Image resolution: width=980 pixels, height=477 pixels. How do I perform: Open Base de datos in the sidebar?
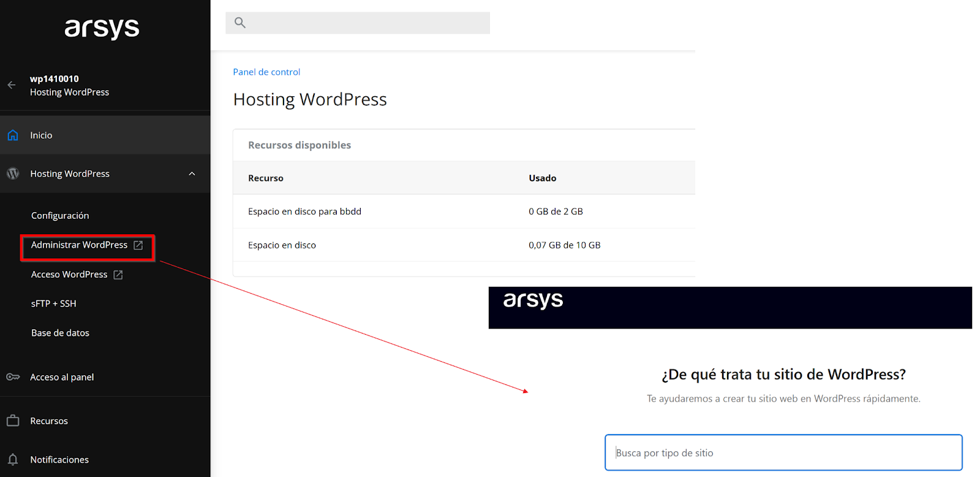(x=60, y=333)
